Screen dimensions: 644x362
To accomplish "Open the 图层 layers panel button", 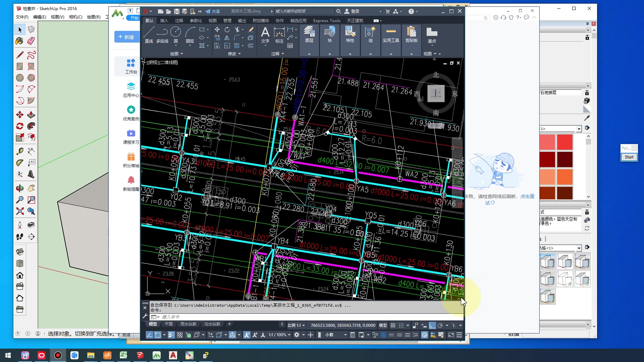I will tap(309, 35).
